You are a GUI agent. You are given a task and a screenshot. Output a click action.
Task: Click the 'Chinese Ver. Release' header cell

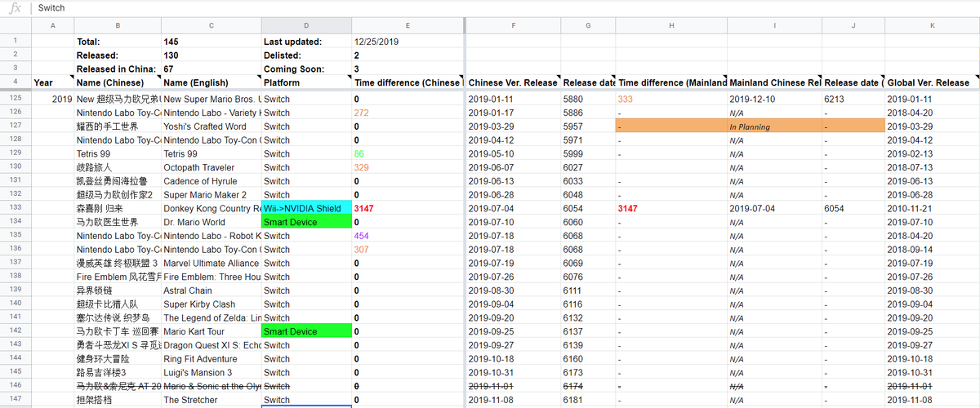tap(513, 82)
